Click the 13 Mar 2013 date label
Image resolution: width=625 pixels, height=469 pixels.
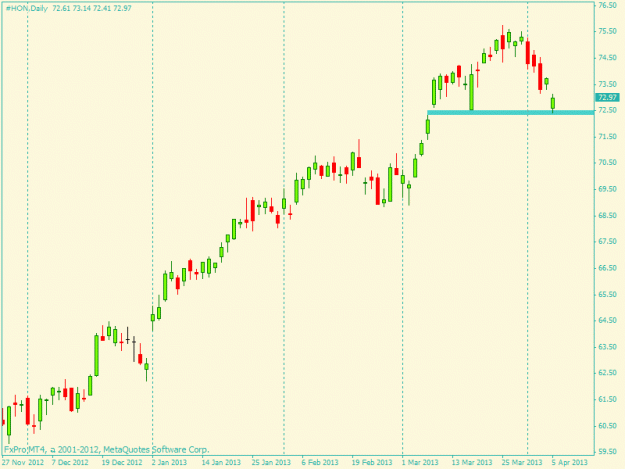pos(472,462)
